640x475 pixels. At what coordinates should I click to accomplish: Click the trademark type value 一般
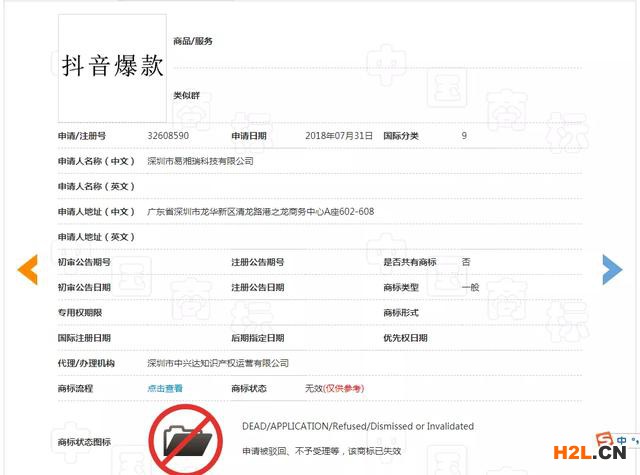click(470, 287)
